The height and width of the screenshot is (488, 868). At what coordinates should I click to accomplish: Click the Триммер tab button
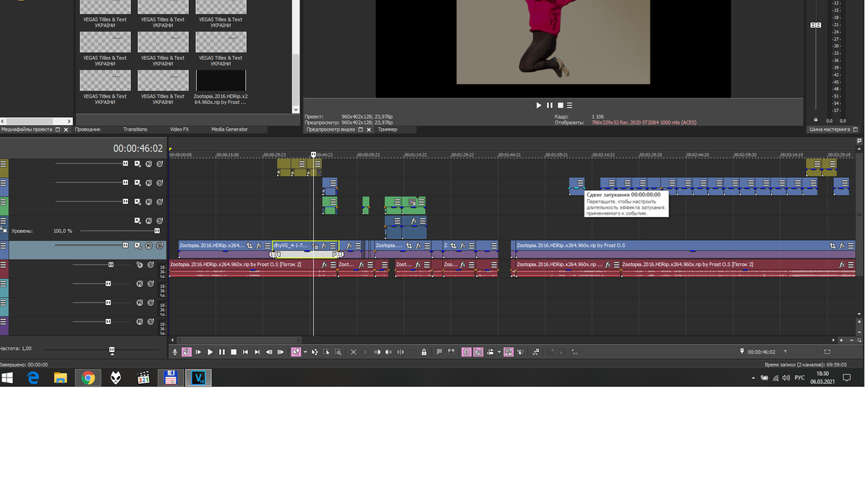point(387,129)
